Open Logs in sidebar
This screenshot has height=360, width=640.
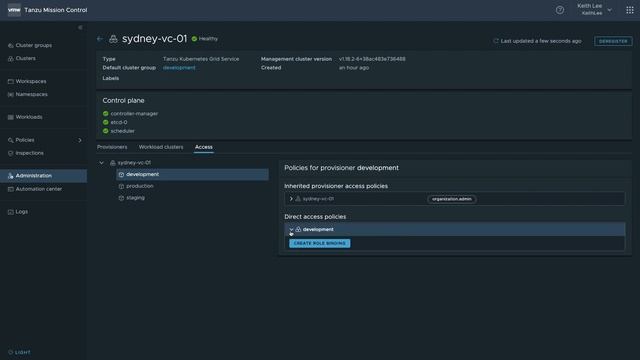pos(22,212)
